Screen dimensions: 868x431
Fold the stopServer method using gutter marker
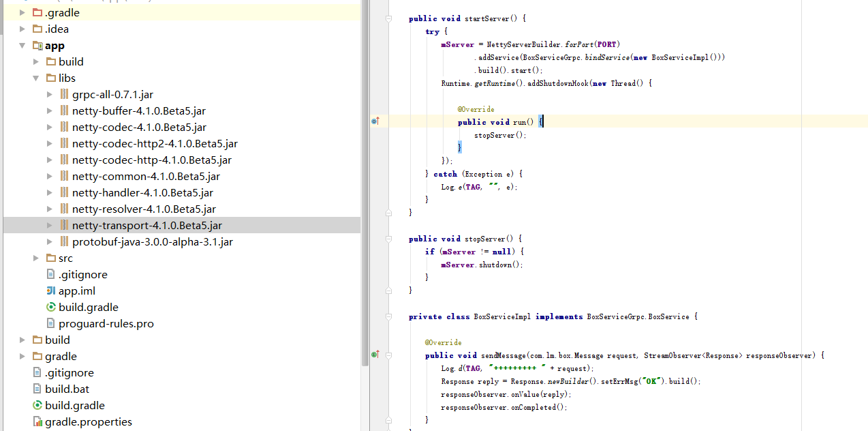click(388, 239)
